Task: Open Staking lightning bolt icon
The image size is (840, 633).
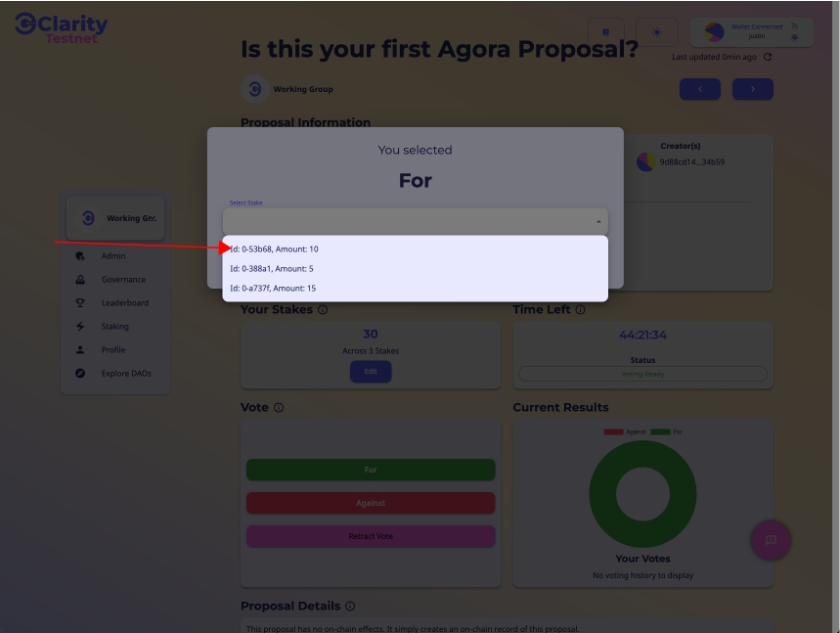Action: 81,327
